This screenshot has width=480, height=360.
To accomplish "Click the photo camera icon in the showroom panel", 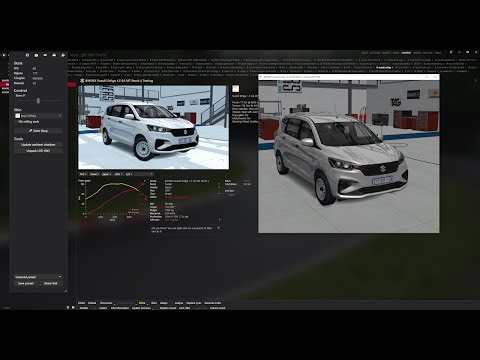I will click(36, 55).
